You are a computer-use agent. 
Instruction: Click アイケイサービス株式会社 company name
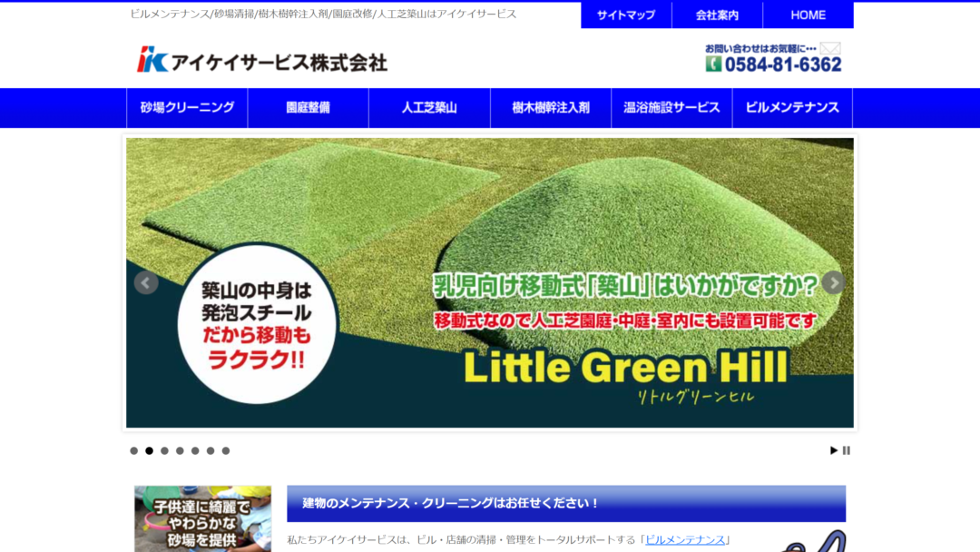click(279, 63)
